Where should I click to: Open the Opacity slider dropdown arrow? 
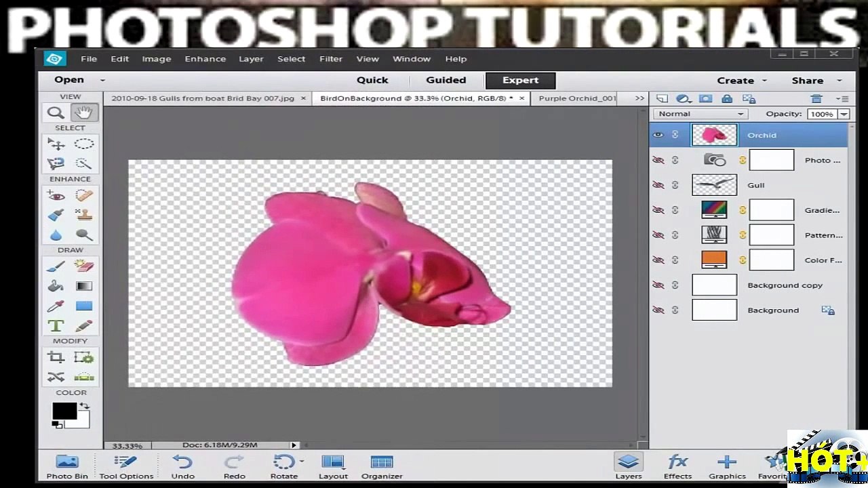coord(844,114)
